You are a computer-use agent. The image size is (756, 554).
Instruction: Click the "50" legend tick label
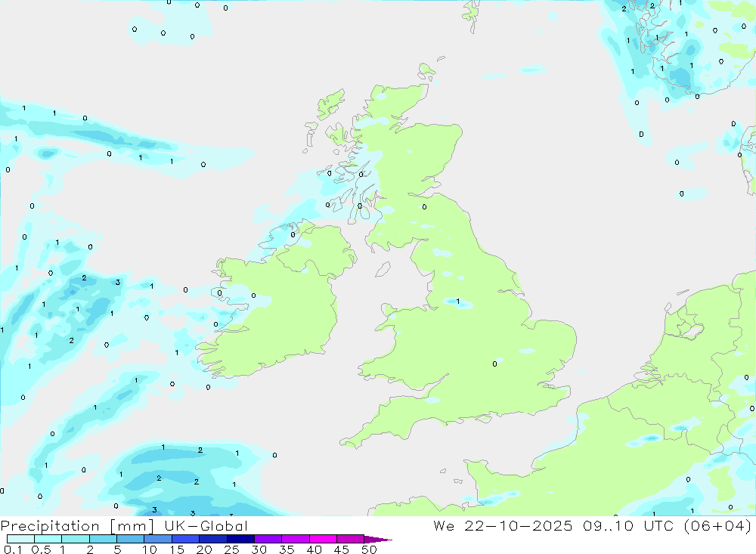click(x=369, y=549)
